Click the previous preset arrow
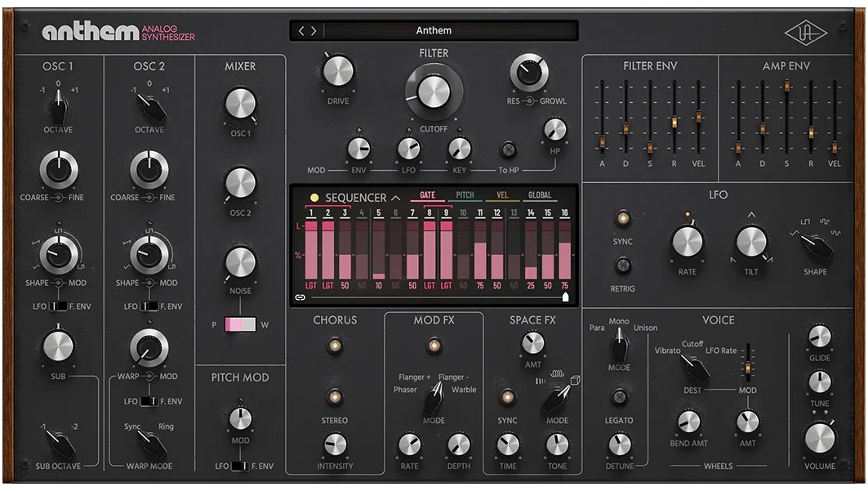Viewport: 868px width, 491px height. 301,31
